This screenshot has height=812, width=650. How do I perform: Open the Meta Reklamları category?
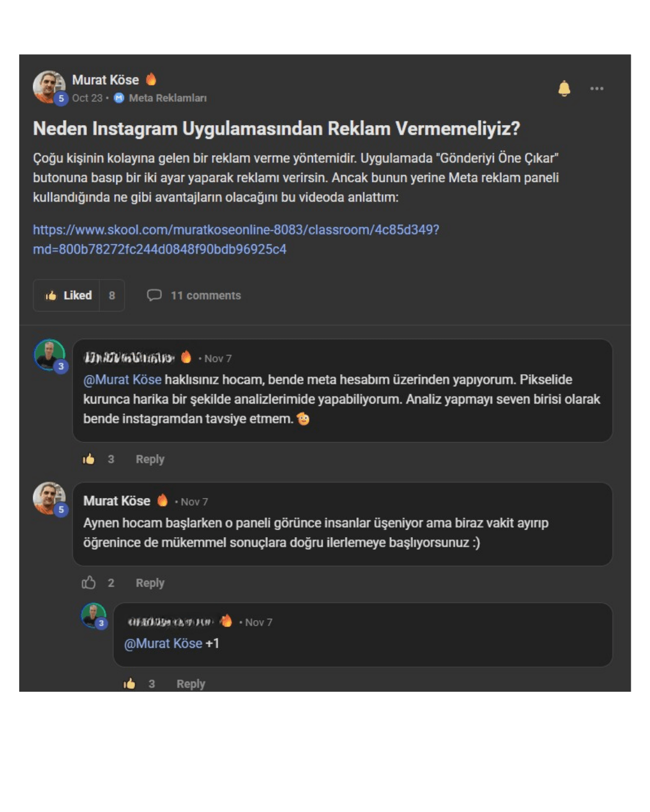tap(167, 98)
